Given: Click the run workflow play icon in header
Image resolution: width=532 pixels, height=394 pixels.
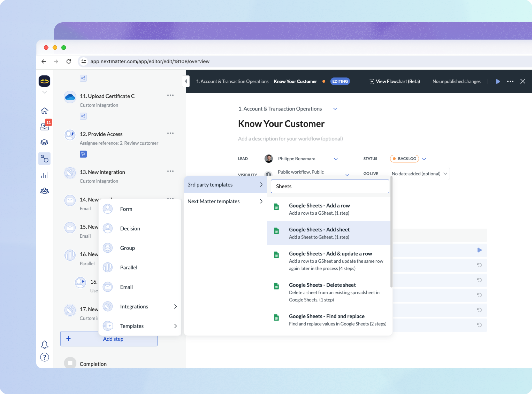Looking at the screenshot, I should click(498, 82).
